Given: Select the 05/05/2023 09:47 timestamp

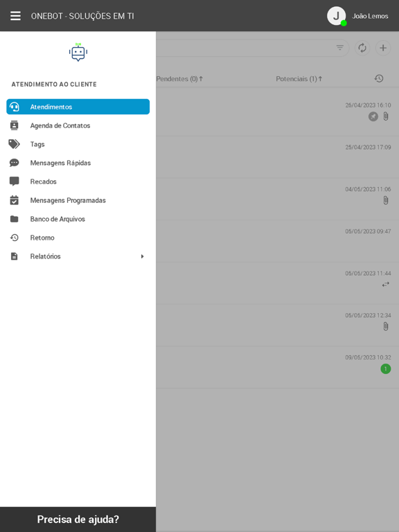Looking at the screenshot, I should pyautogui.click(x=368, y=231).
